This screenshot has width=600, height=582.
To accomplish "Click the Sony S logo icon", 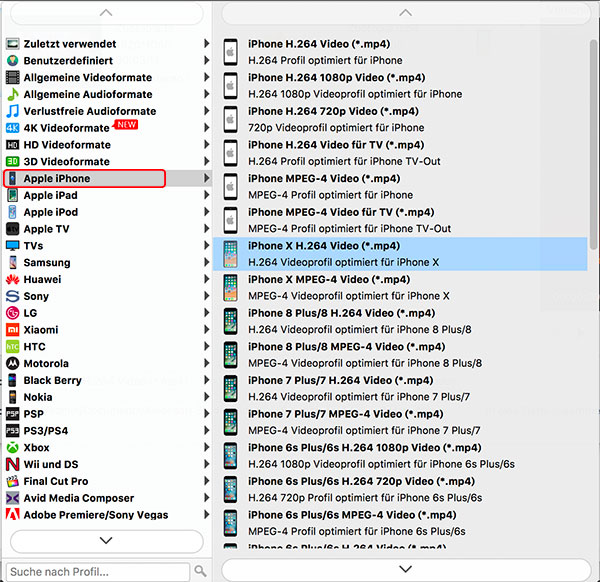I will 13,296.
